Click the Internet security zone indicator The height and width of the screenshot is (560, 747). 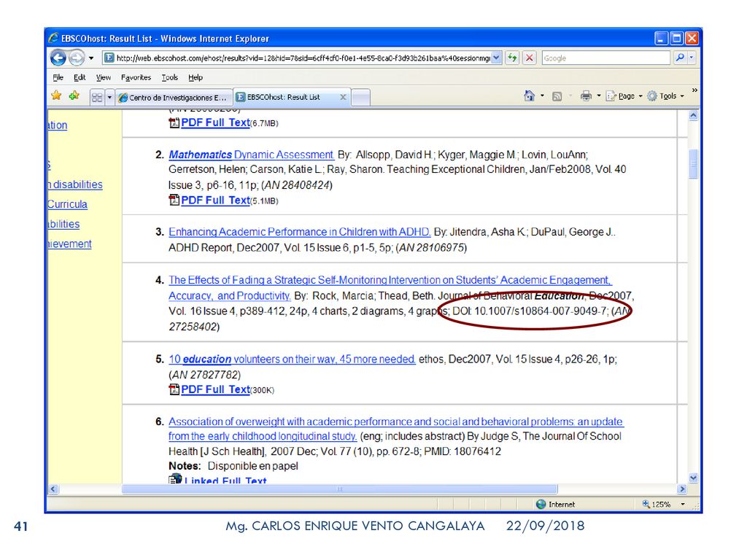click(x=555, y=505)
